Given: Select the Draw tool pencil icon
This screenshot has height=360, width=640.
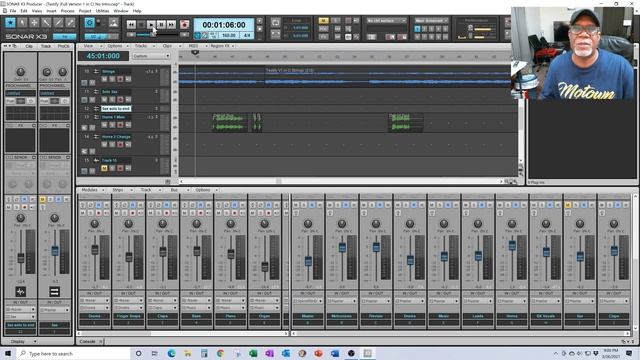Looking at the screenshot, I should 58,23.
